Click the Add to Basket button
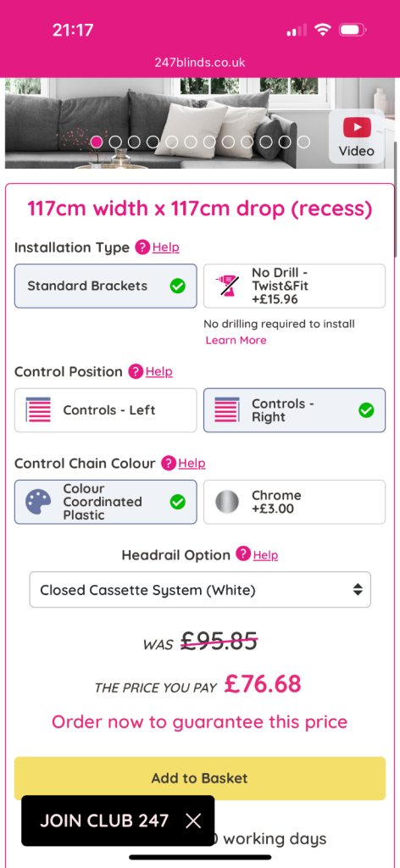This screenshot has width=400, height=868. click(200, 778)
